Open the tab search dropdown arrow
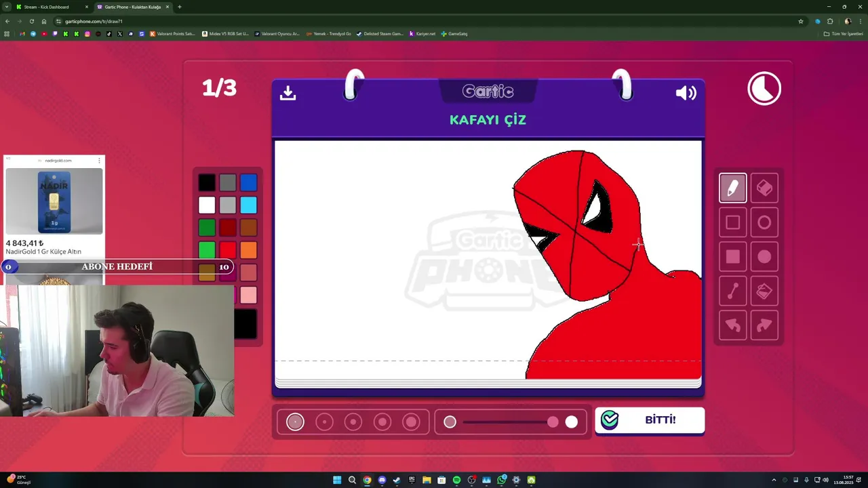Screen dimensions: 868x488 pyautogui.click(x=6, y=7)
